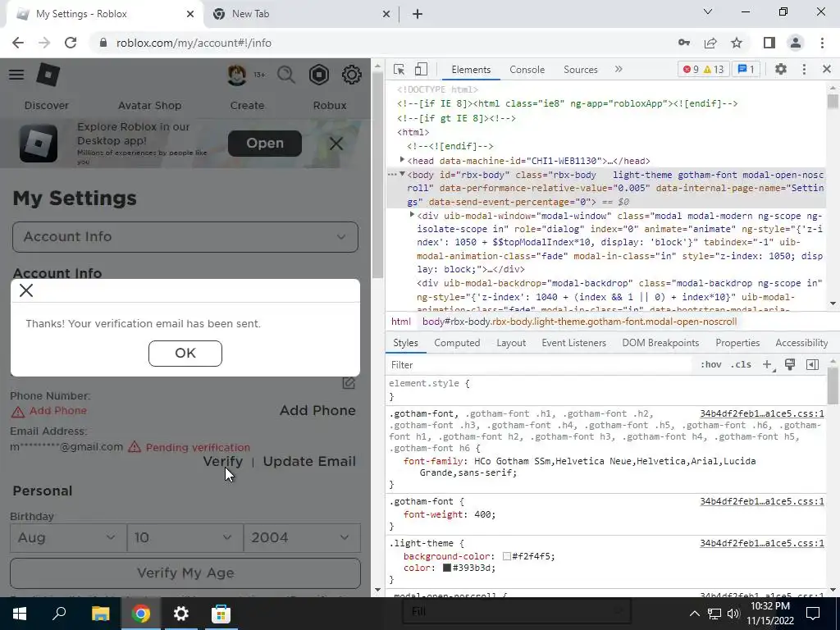Click the edit pencil icon above Phone Number
Viewport: 840px width, 630px height.
[x=349, y=382]
